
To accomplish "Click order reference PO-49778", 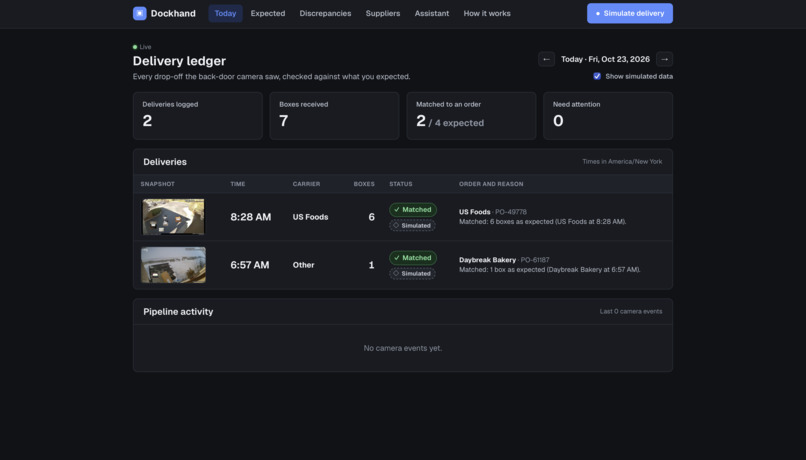I will click(x=511, y=212).
